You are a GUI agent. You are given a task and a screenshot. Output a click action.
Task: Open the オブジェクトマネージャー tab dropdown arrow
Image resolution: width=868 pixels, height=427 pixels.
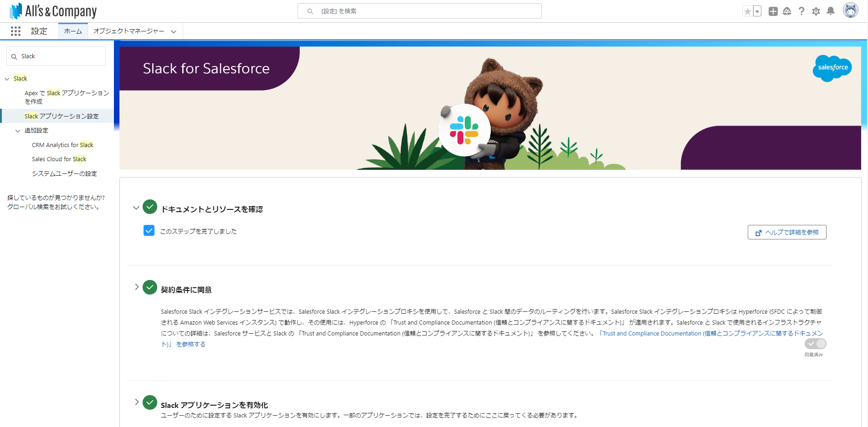point(174,31)
